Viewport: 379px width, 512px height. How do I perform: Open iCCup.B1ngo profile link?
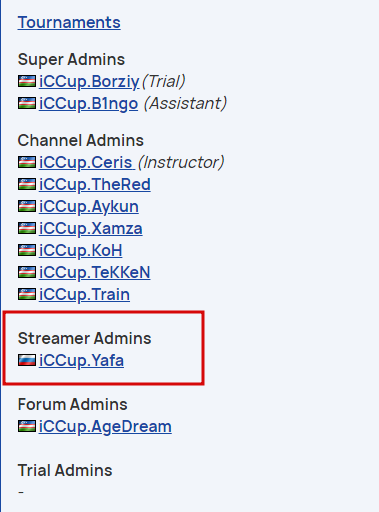(88, 103)
